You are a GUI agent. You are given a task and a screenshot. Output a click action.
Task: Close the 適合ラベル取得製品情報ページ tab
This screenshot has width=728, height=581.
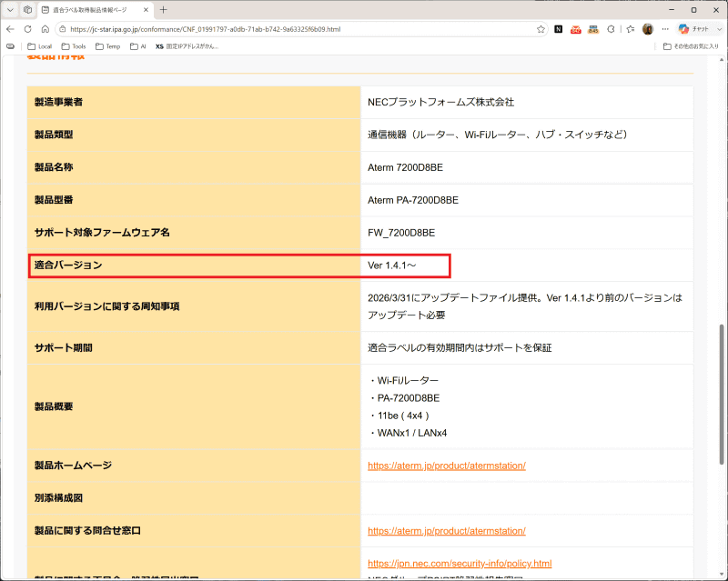(146, 10)
